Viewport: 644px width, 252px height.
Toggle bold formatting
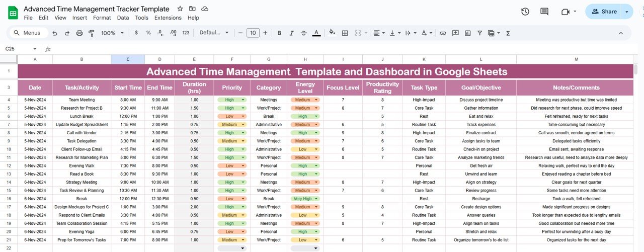279,33
